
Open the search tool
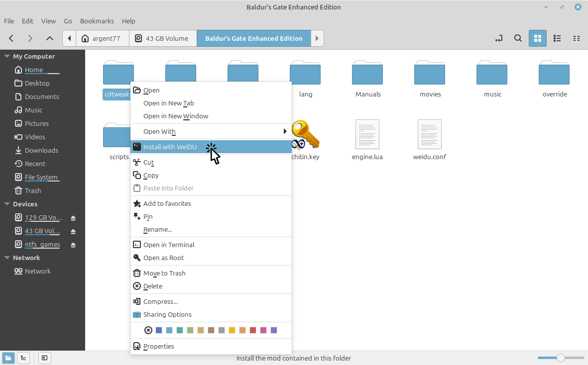point(518,38)
